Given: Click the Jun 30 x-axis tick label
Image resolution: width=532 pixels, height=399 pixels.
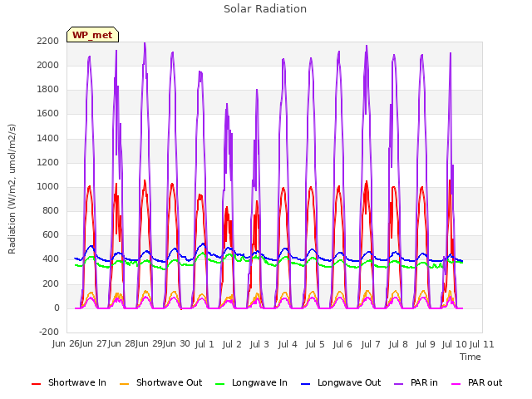Looking at the screenshot, I should tap(176, 343).
